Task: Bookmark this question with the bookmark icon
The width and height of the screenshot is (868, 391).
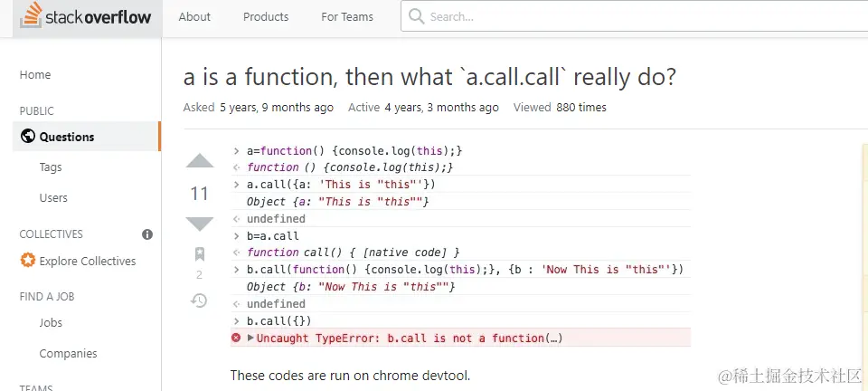Action: (199, 254)
